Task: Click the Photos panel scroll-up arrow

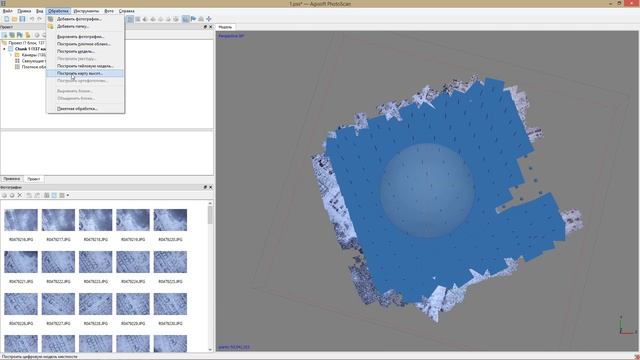Action: (x=210, y=203)
